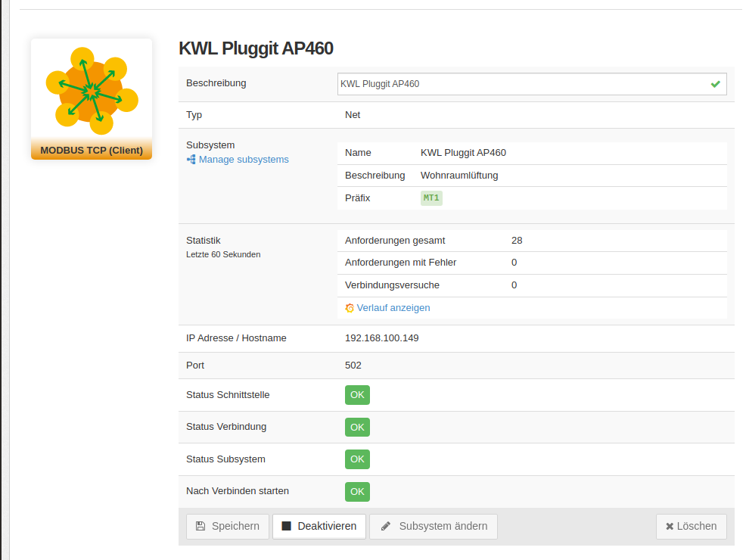
Task: Click the subsystem name KWL Pluggit AP460
Action: [463, 153]
